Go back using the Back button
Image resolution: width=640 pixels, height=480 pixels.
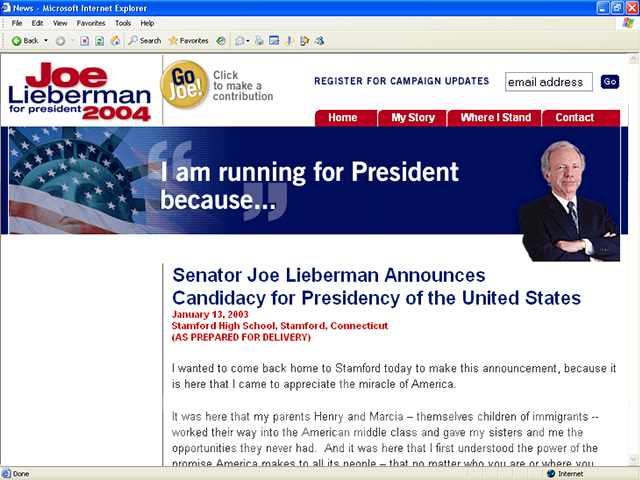point(24,41)
